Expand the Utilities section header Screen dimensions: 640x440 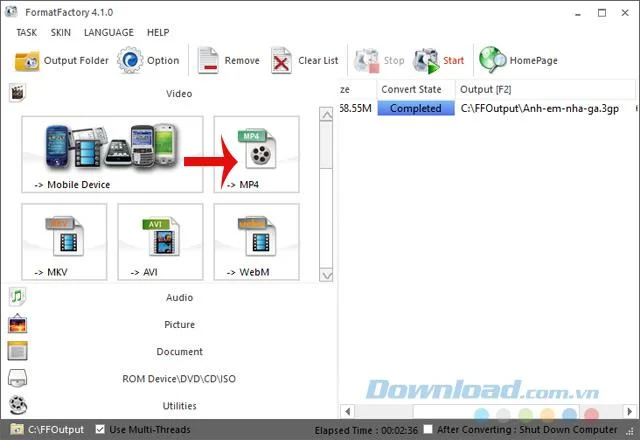point(179,406)
